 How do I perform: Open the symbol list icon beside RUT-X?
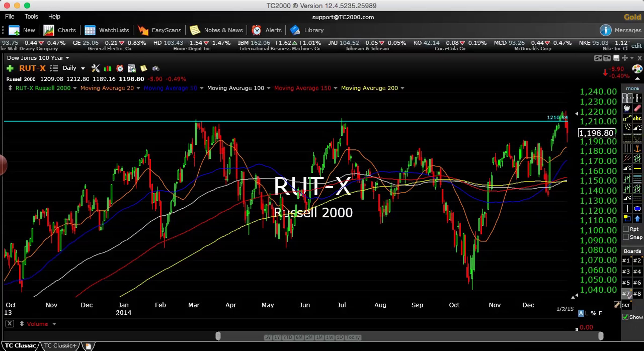coord(54,68)
